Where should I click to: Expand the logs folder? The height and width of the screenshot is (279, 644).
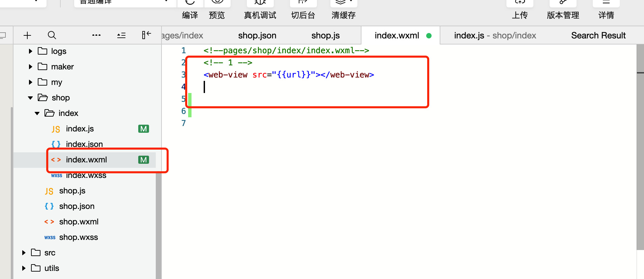pos(30,51)
